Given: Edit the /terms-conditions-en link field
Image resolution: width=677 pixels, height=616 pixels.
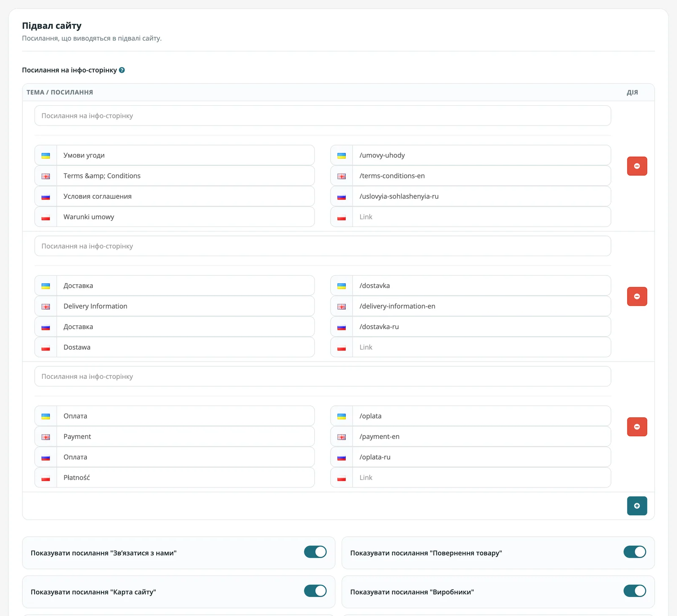Looking at the screenshot, I should (482, 176).
